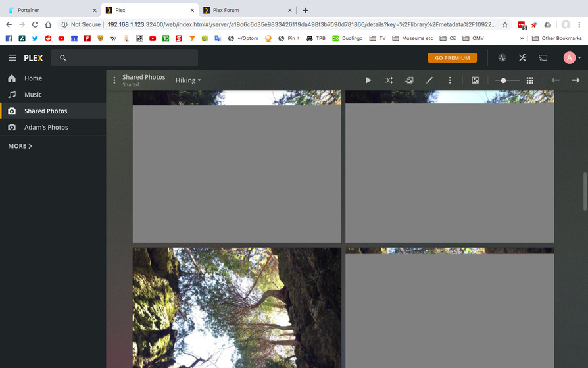Shuffle the Hiking album photos
The width and height of the screenshot is (588, 368).
click(389, 80)
